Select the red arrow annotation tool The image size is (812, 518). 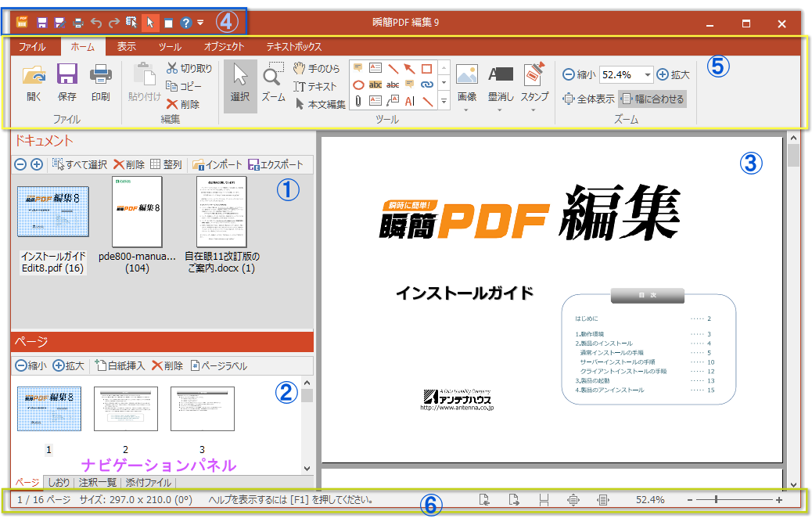410,68
